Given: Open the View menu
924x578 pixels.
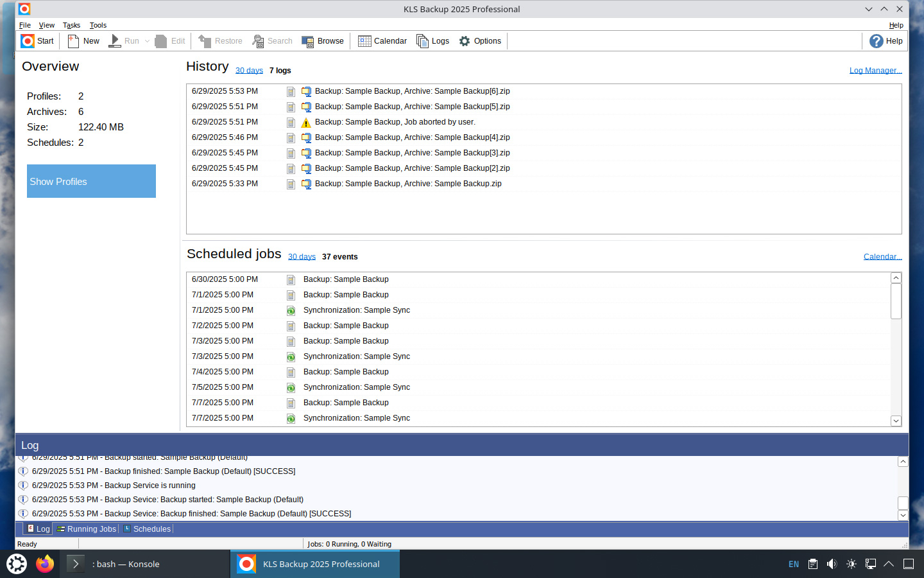Looking at the screenshot, I should tap(47, 26).
